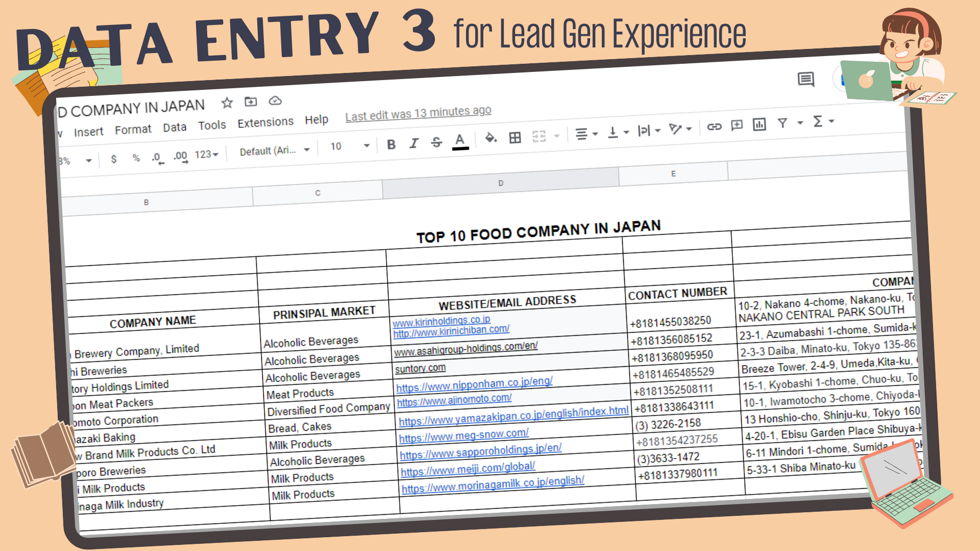Open the Format menu
980x551 pixels.
pos(133,130)
